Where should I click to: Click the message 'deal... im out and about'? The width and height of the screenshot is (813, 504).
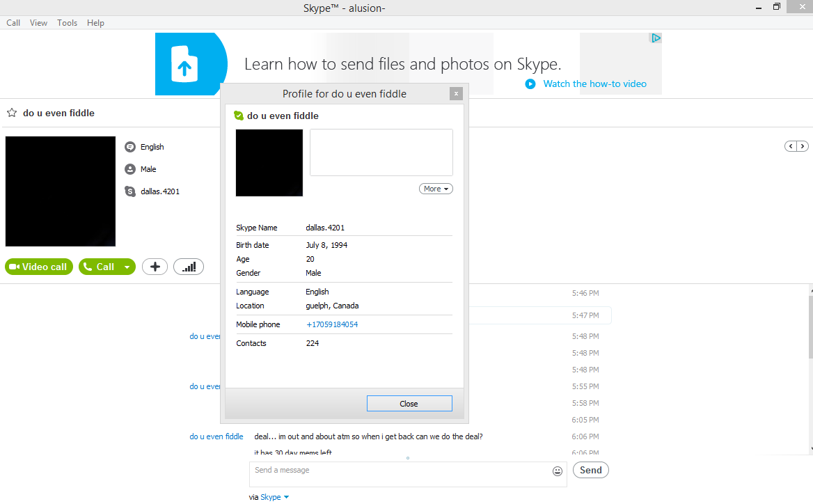click(x=368, y=436)
